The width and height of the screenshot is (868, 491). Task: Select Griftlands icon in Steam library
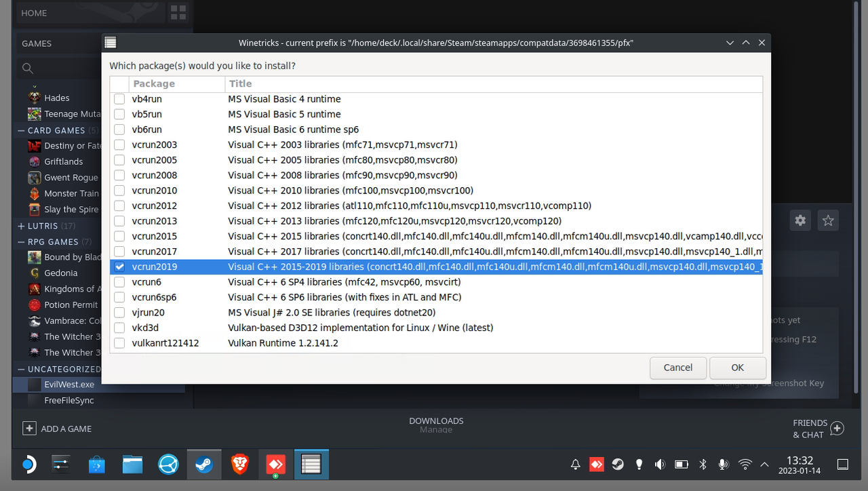(34, 161)
